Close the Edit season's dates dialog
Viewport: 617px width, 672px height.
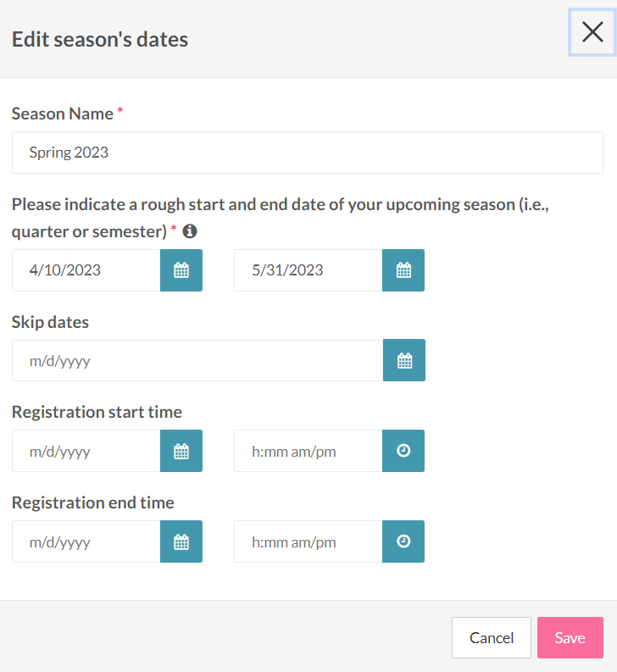coord(592,33)
